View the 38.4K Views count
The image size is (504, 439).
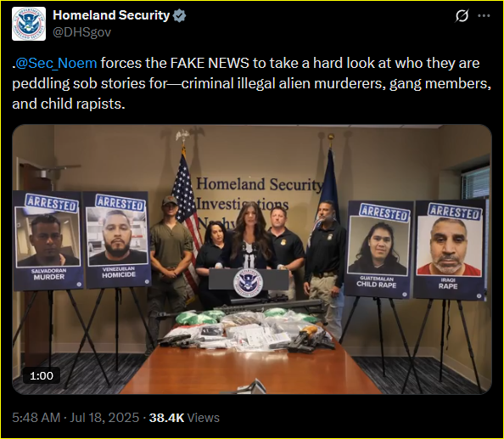tap(184, 418)
